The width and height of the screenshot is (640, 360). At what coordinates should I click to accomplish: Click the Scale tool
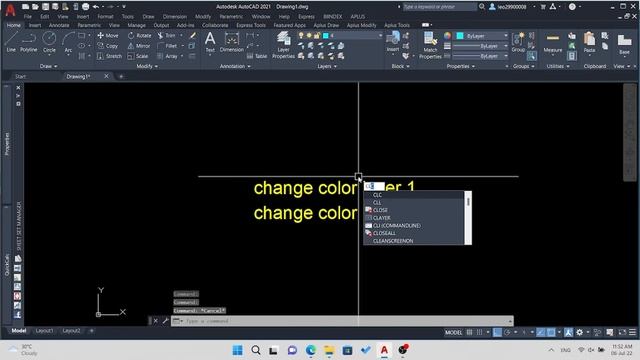pyautogui.click(x=138, y=56)
